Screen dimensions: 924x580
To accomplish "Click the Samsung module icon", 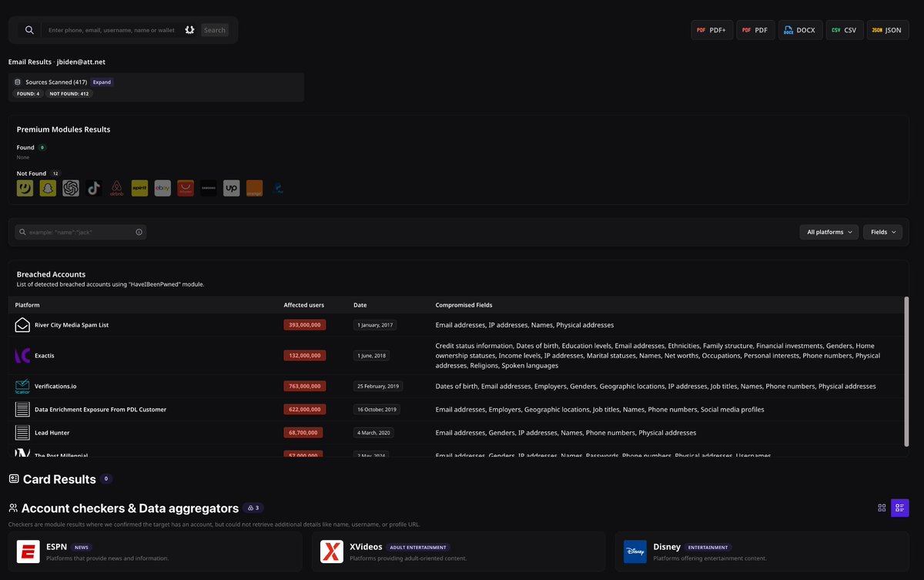I will (x=209, y=188).
